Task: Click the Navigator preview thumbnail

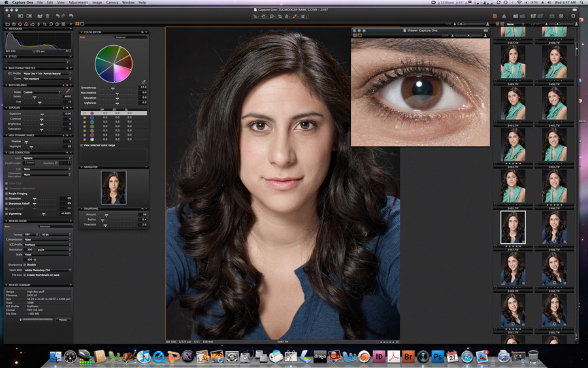Action: pyautogui.click(x=114, y=188)
